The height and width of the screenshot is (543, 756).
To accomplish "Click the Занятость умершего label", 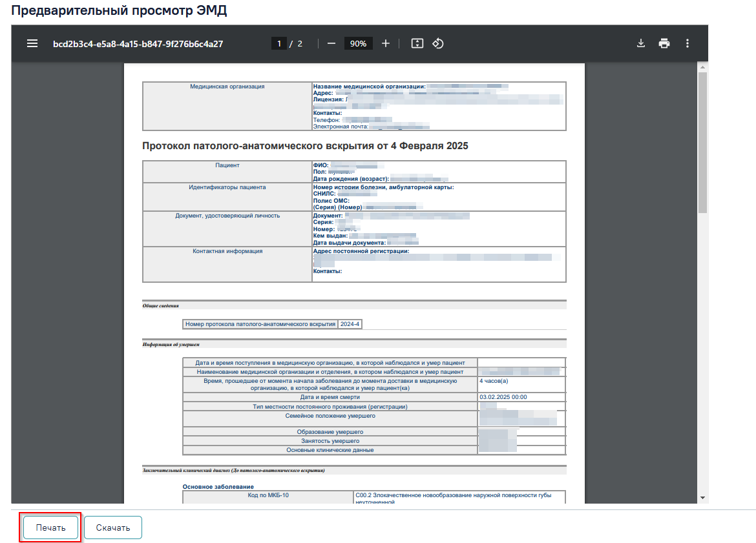I will [330, 442].
